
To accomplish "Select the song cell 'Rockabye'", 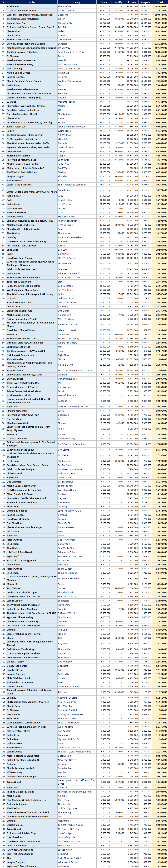I will point(77,93).
